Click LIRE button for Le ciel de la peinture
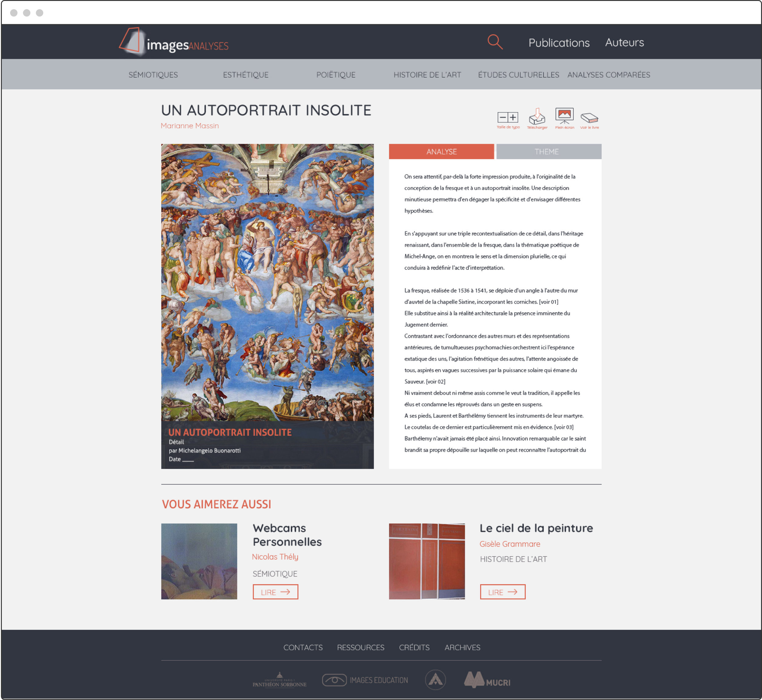 [502, 592]
